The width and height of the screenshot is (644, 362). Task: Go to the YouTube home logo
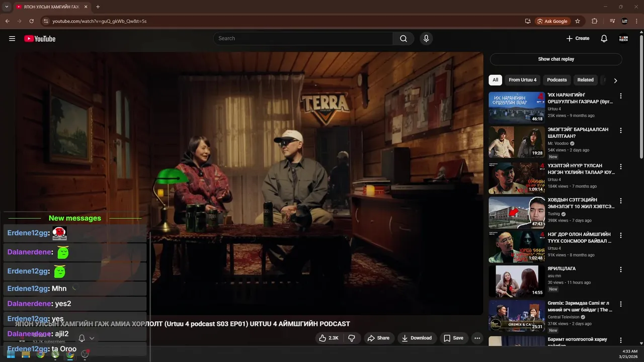tap(40, 39)
